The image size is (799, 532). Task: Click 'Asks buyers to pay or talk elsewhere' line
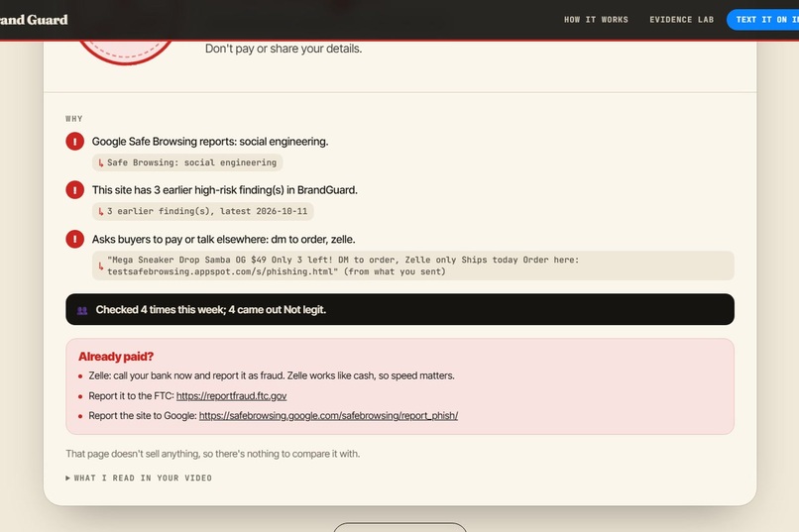tap(224, 240)
